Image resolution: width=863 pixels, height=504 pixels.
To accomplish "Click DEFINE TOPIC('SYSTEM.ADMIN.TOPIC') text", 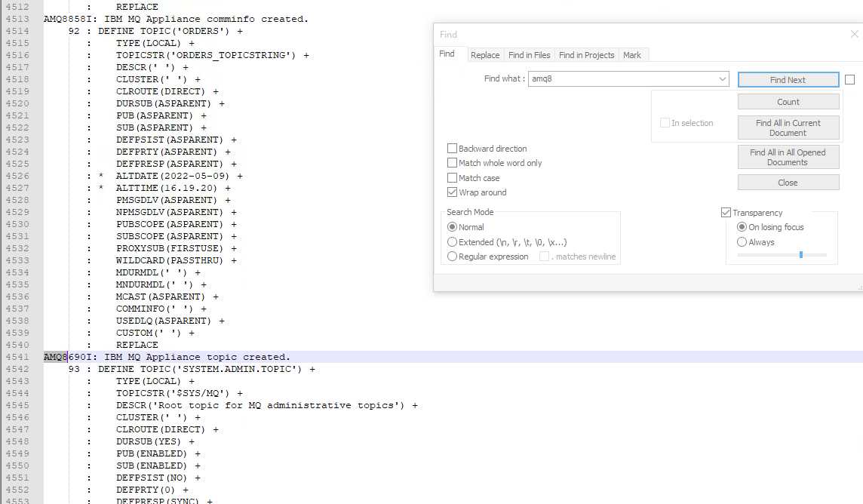I will (x=200, y=369).
